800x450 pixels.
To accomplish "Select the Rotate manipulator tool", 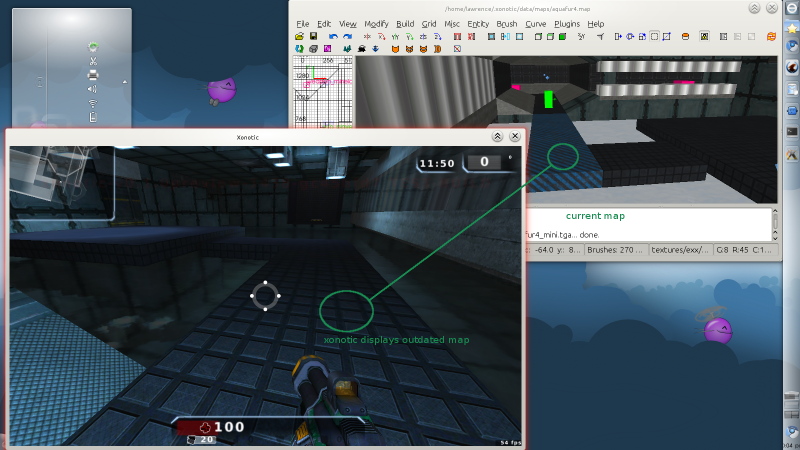I will coord(630,37).
